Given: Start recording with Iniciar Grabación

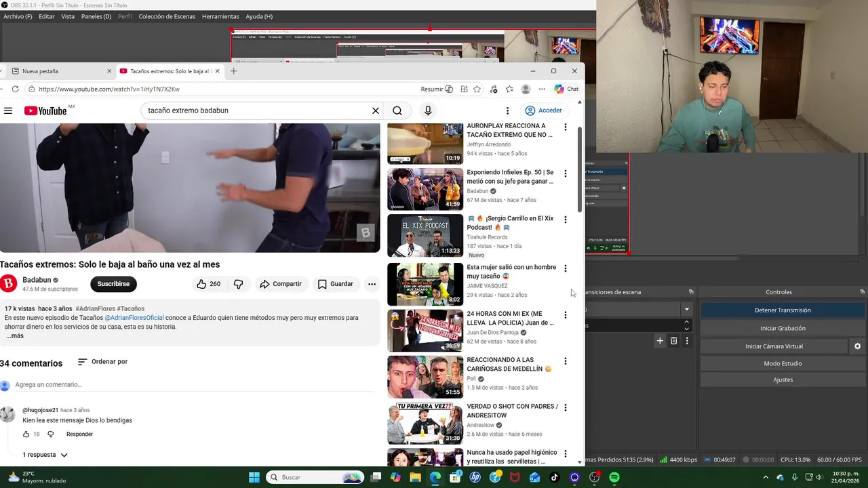Looking at the screenshot, I should (783, 328).
